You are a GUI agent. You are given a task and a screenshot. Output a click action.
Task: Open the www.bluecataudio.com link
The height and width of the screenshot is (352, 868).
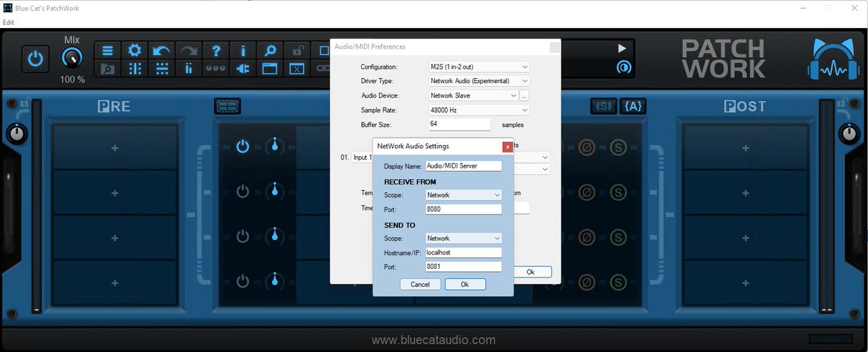click(434, 340)
